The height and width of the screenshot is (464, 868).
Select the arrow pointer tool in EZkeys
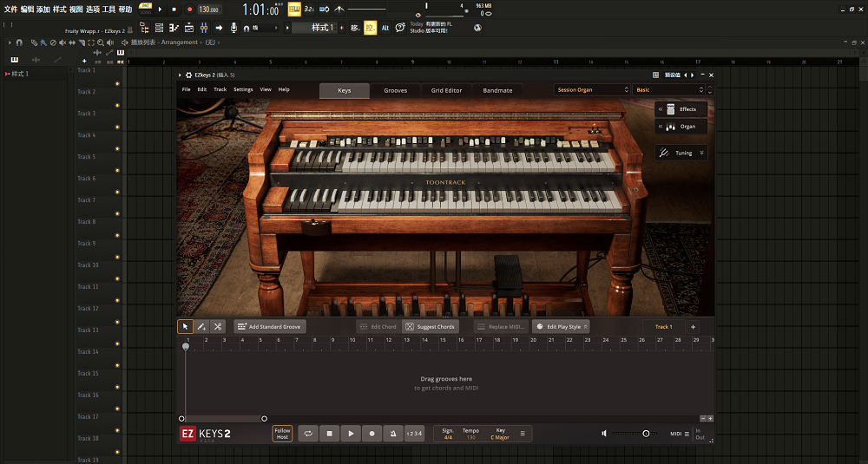coord(185,327)
